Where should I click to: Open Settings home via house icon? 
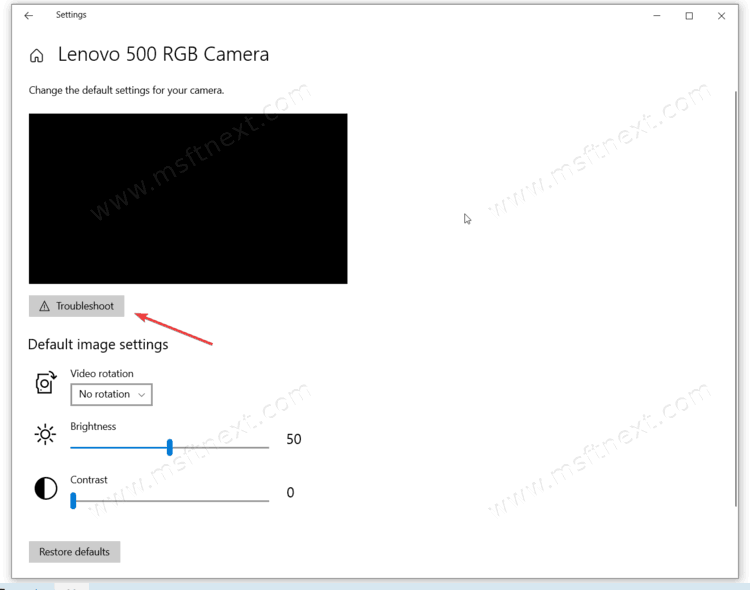(36, 56)
